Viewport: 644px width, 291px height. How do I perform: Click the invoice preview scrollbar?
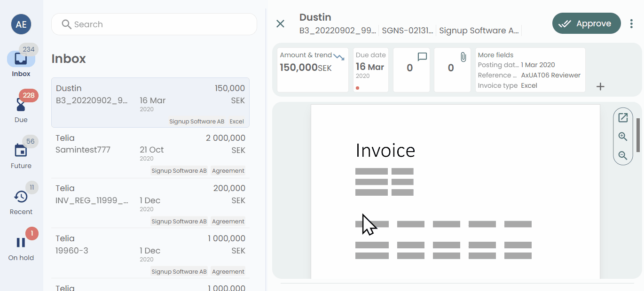(x=638, y=135)
